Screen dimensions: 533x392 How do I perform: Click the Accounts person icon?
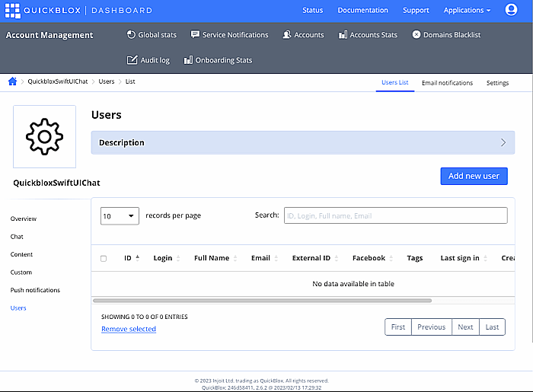287,35
